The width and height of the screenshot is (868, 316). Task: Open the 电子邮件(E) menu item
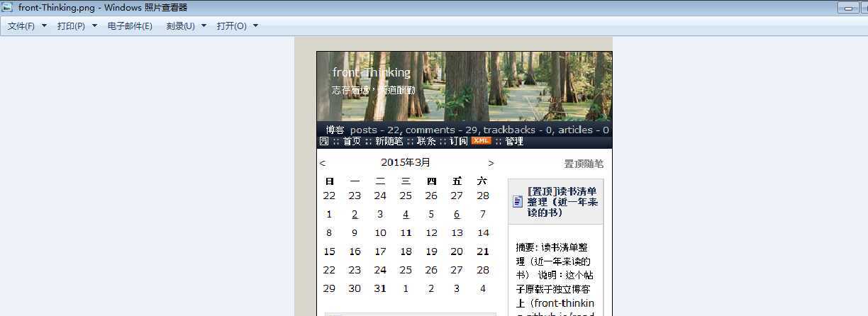[x=130, y=26]
